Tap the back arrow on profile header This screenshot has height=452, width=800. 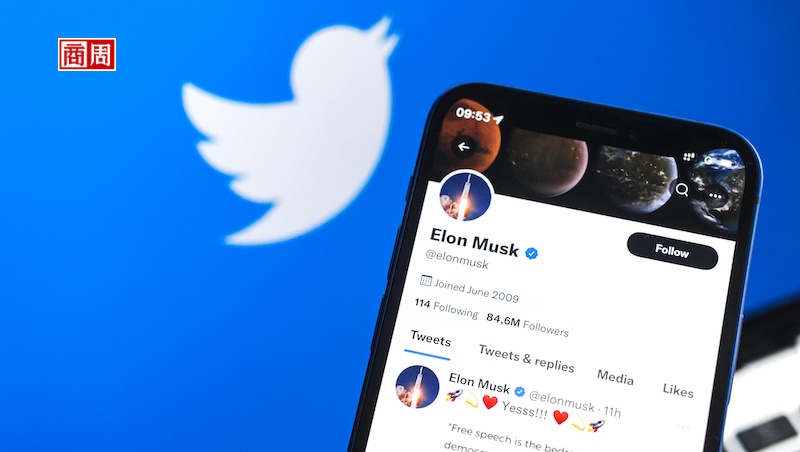click(463, 147)
